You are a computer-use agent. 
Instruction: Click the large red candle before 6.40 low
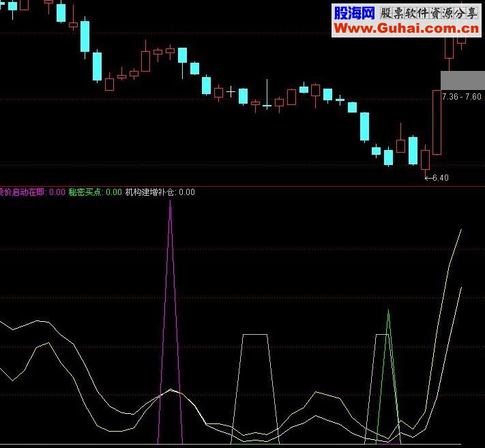[437, 123]
